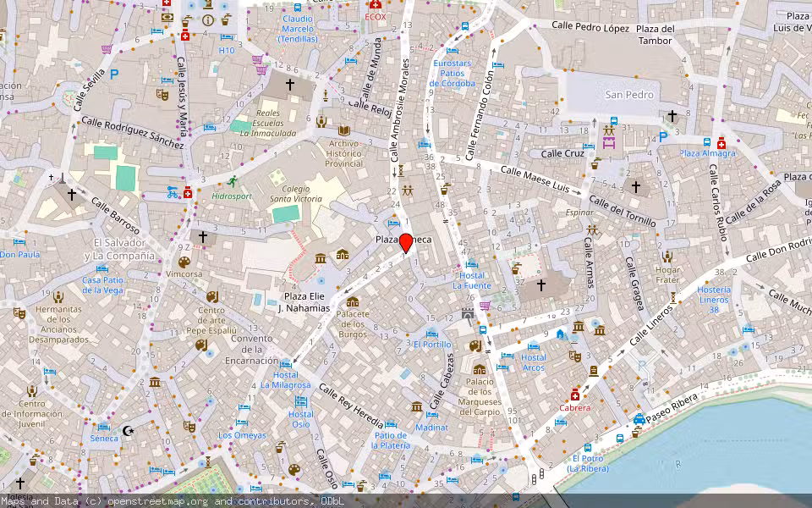Click the church cross icon near San Pedro
812x508 pixels.
pos(672,114)
